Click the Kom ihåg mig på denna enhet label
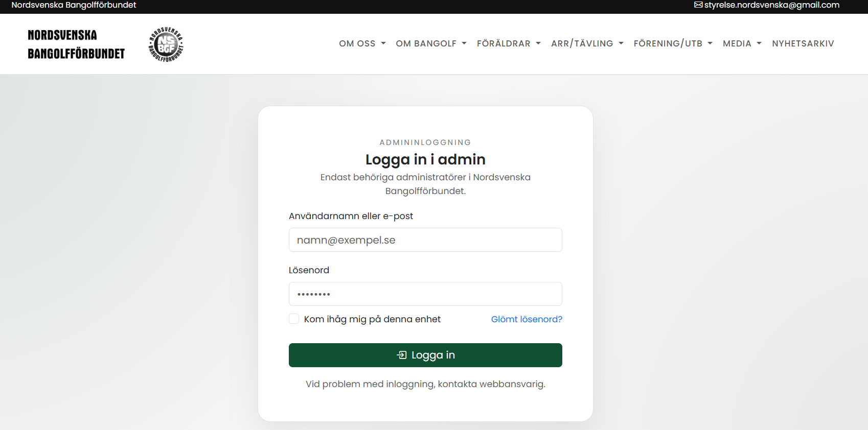 pos(372,319)
